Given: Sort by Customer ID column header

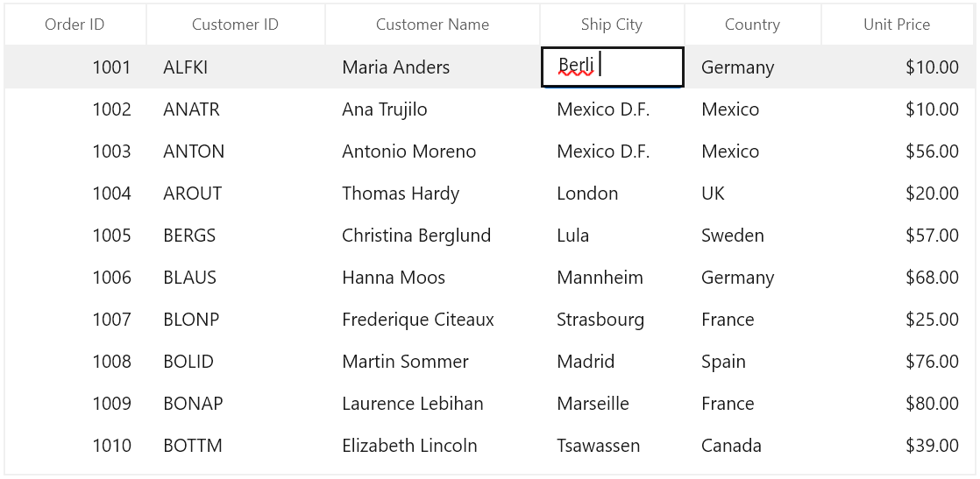Looking at the screenshot, I should [x=235, y=25].
